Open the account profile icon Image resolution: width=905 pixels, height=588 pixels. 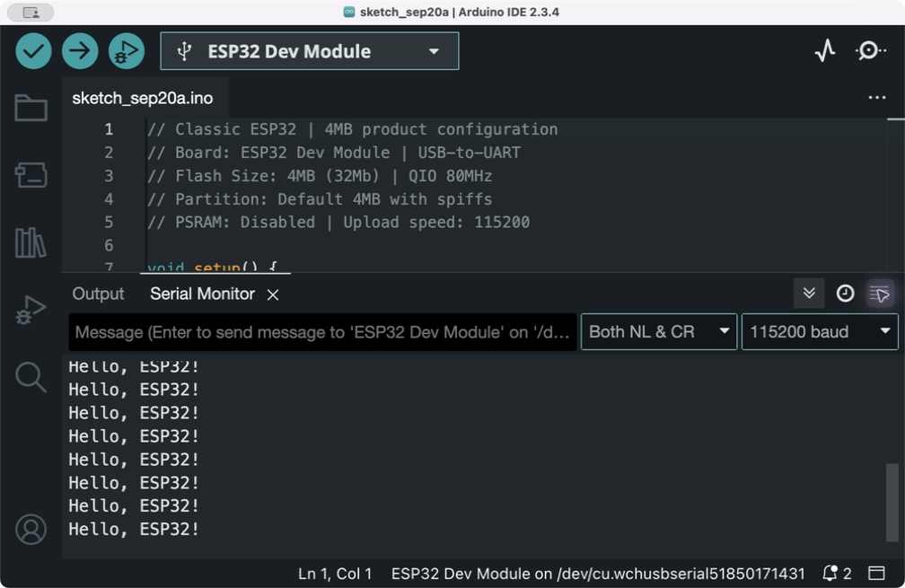pyautogui.click(x=31, y=529)
